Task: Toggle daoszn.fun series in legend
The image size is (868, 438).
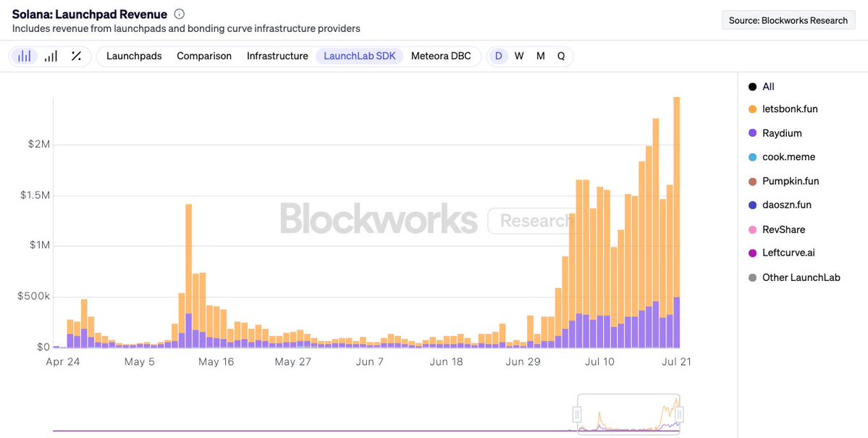Action: tap(780, 205)
